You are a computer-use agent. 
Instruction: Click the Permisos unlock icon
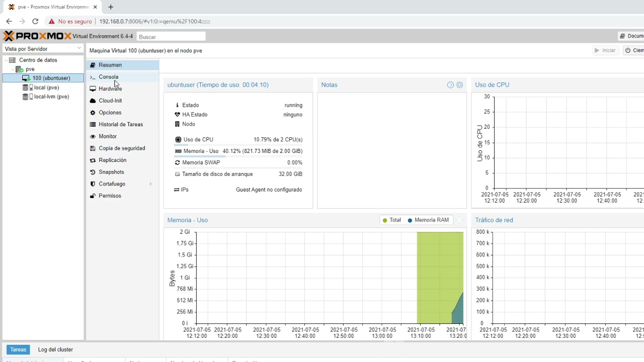pyautogui.click(x=93, y=196)
